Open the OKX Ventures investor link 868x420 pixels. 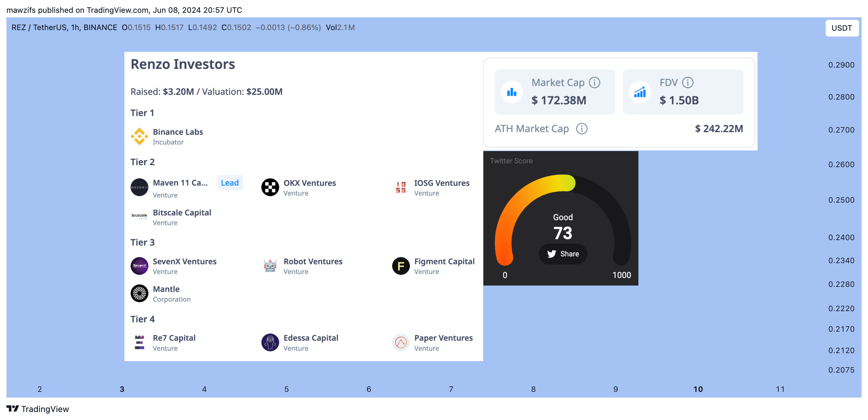309,183
